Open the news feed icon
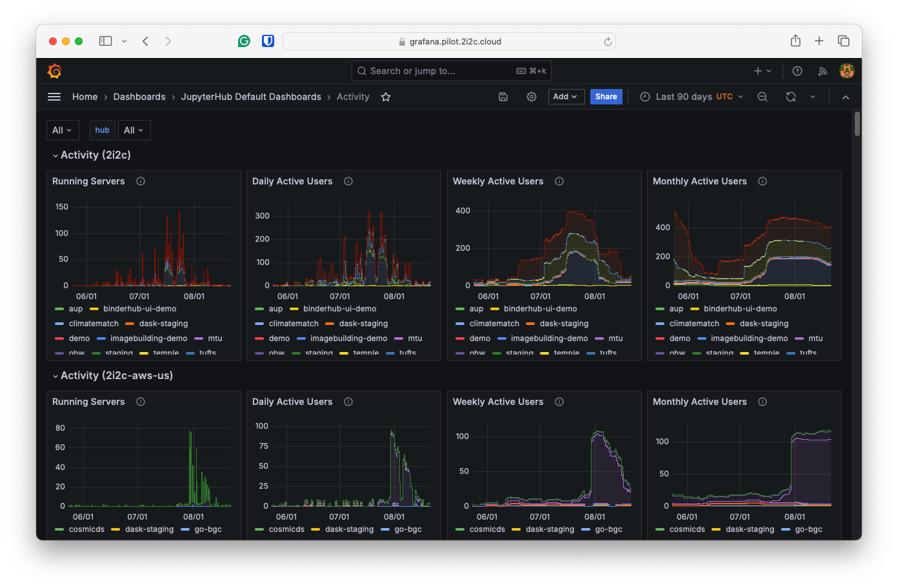Screen dimensions: 898x588 point(823,71)
